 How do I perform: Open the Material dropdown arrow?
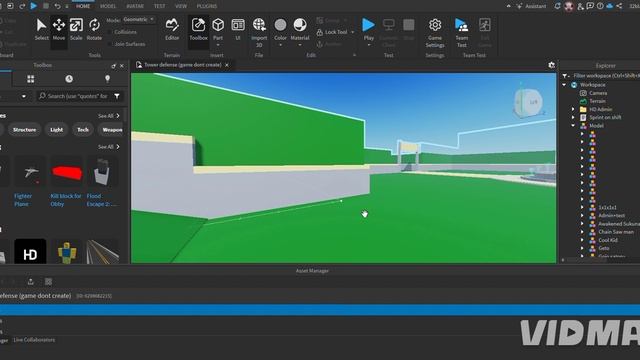tap(300, 45)
